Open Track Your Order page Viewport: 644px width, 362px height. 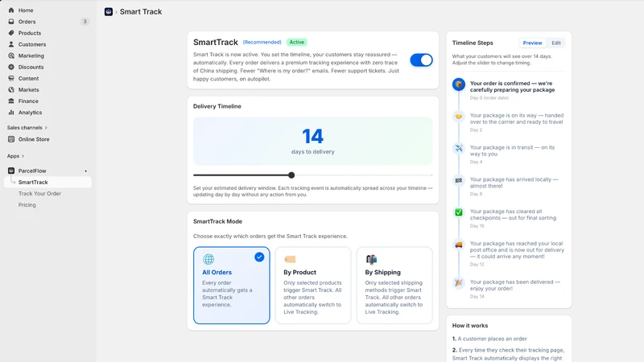coord(39,193)
